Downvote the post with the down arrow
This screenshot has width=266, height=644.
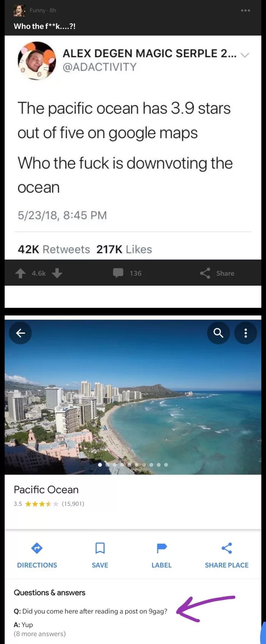(57, 273)
